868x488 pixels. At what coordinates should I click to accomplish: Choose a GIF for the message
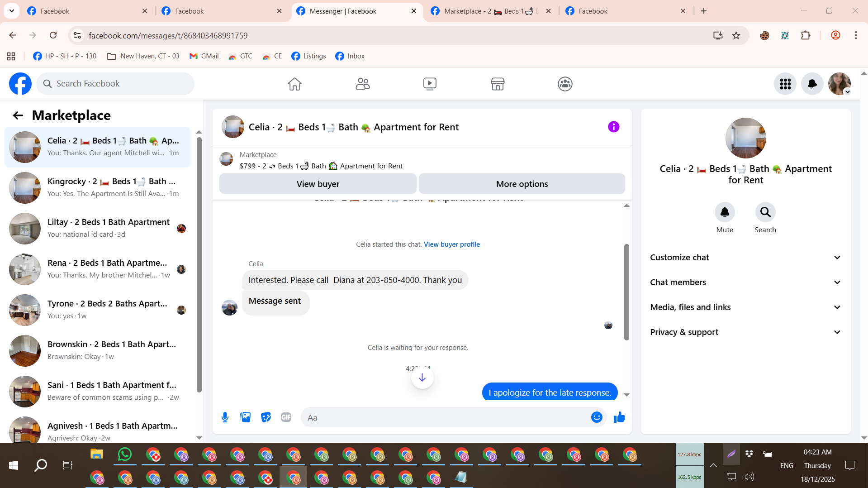286,417
